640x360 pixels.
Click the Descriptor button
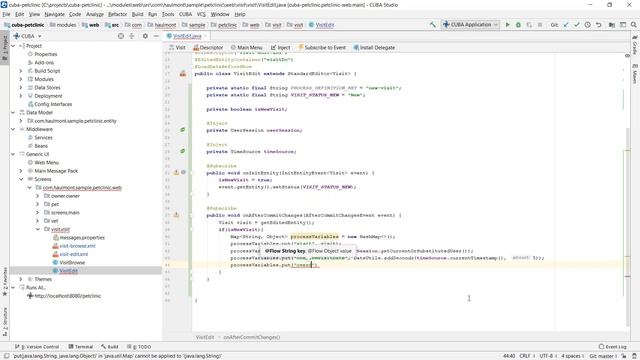(x=208, y=48)
